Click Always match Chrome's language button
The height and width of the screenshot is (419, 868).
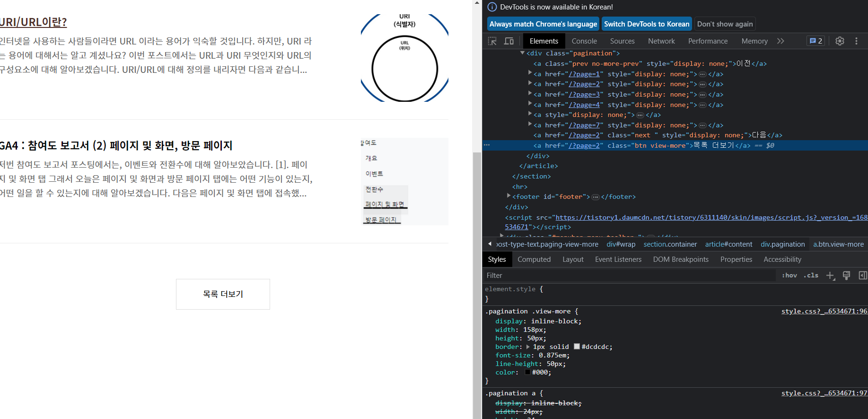(x=543, y=24)
